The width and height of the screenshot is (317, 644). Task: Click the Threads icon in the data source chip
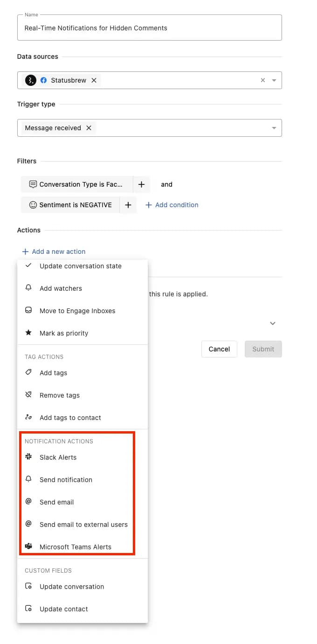tap(29, 80)
